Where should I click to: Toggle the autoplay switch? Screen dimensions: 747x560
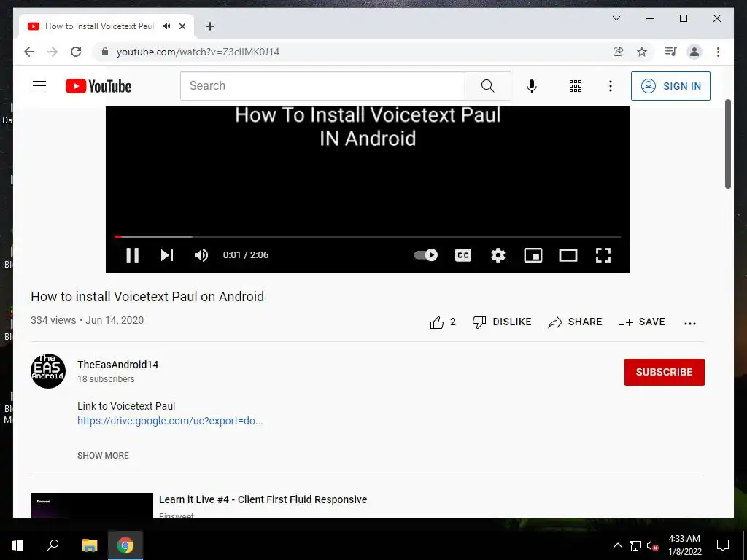pos(425,254)
